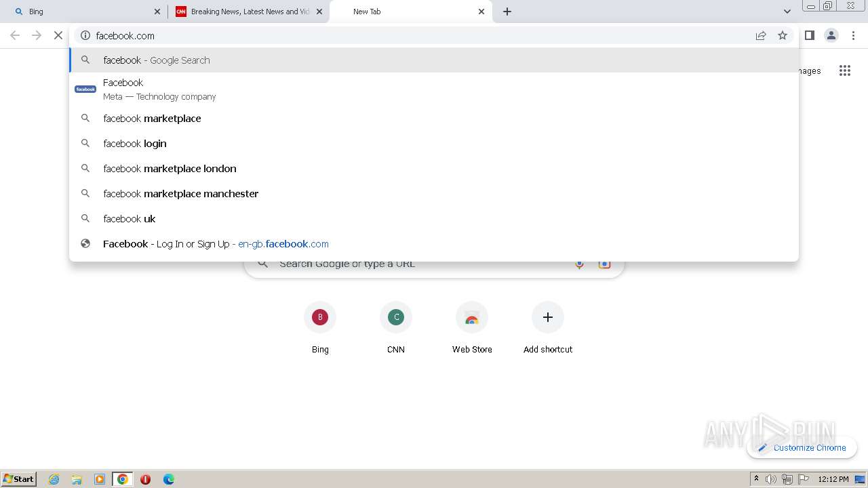Pick 'facebook marketplace manchester' suggestion

tap(434, 193)
